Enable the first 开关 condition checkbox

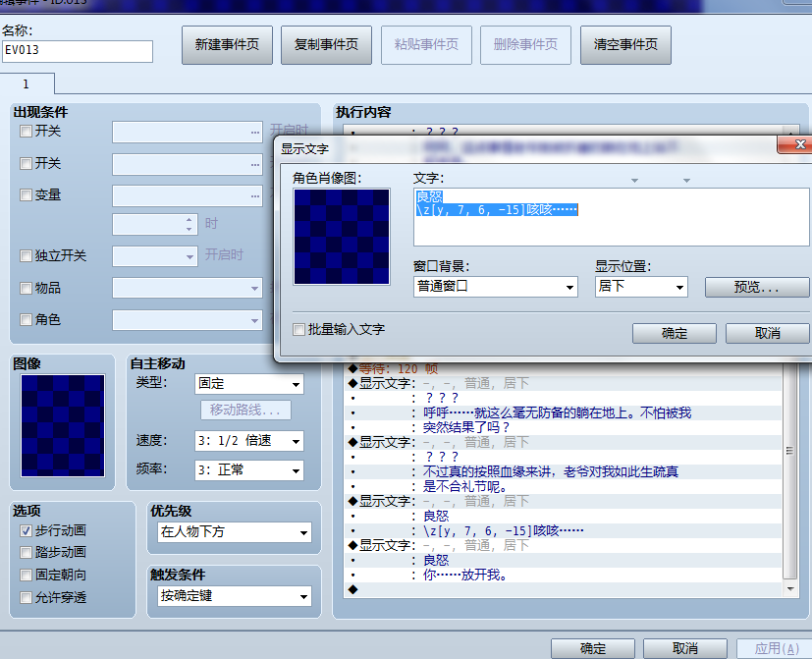pyautogui.click(x=26, y=132)
